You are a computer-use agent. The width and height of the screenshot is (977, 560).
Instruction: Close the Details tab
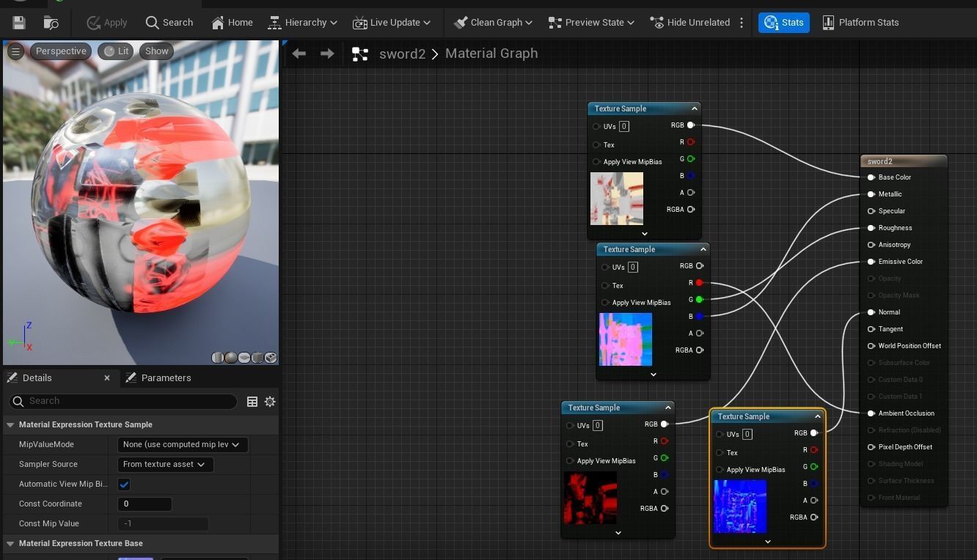pos(107,378)
